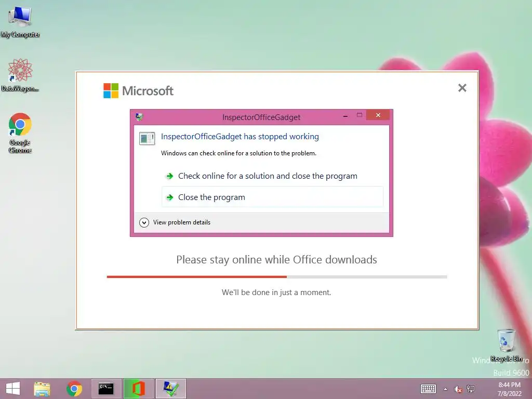This screenshot has height=399, width=532.
Task: Click the program icon beside stopped working text
Action: pos(147,138)
